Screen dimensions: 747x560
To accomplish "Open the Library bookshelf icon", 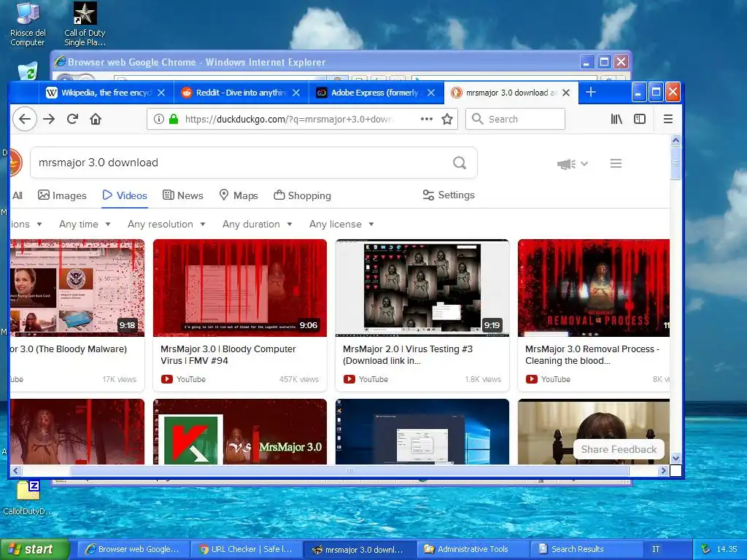I will [x=616, y=119].
